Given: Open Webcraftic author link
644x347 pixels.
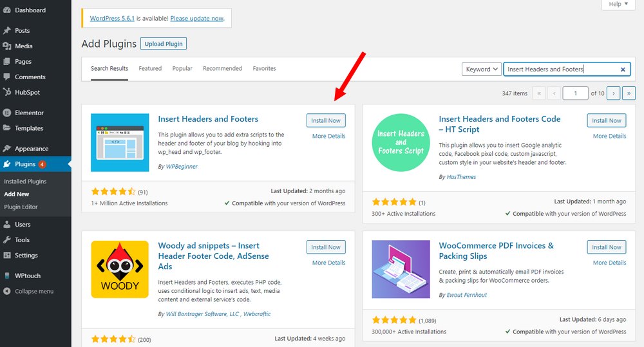Looking at the screenshot, I should 257,314.
